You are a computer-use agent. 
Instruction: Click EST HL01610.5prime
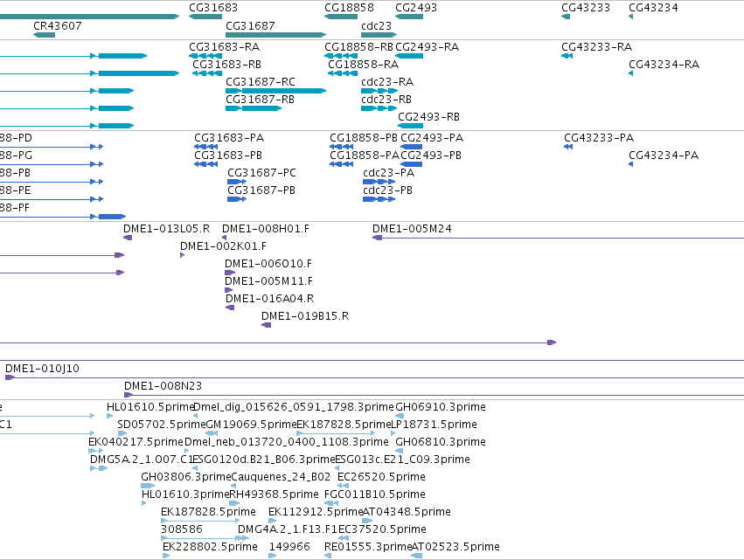150,407
